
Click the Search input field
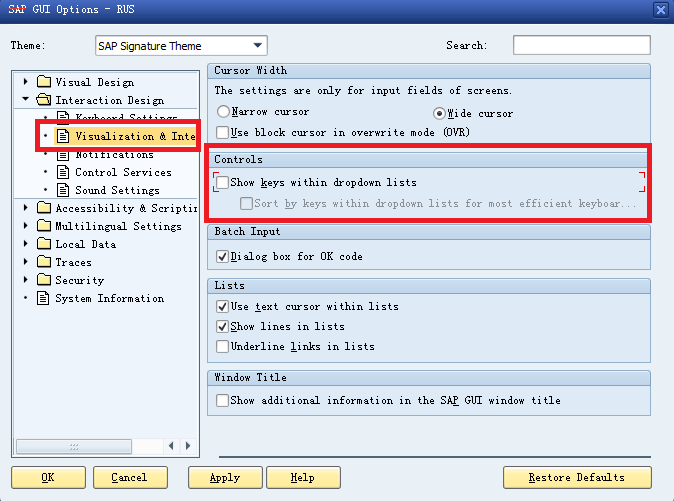click(582, 45)
